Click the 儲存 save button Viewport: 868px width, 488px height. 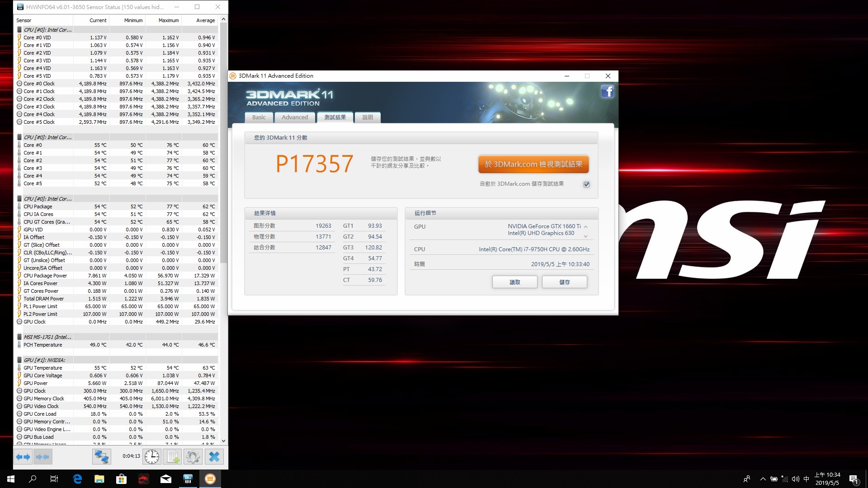[x=565, y=282]
